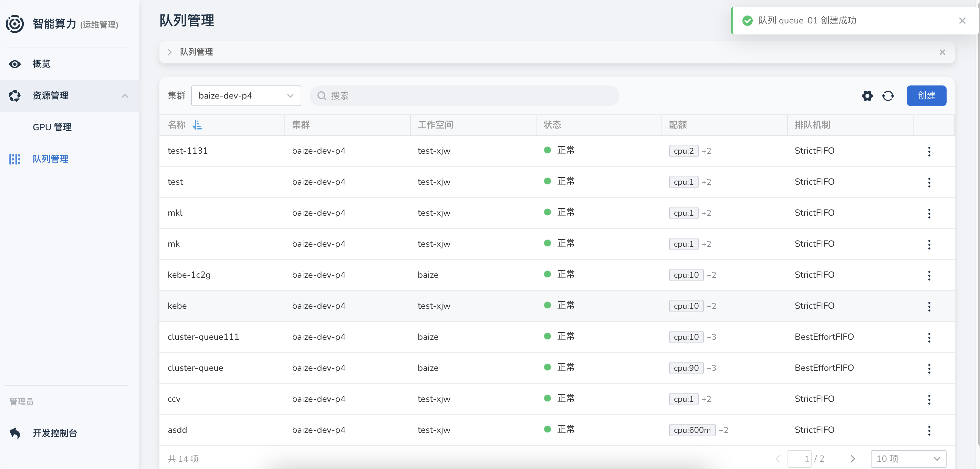Image resolution: width=980 pixels, height=469 pixels.
Task: Open table settings gear icon
Action: (x=867, y=96)
